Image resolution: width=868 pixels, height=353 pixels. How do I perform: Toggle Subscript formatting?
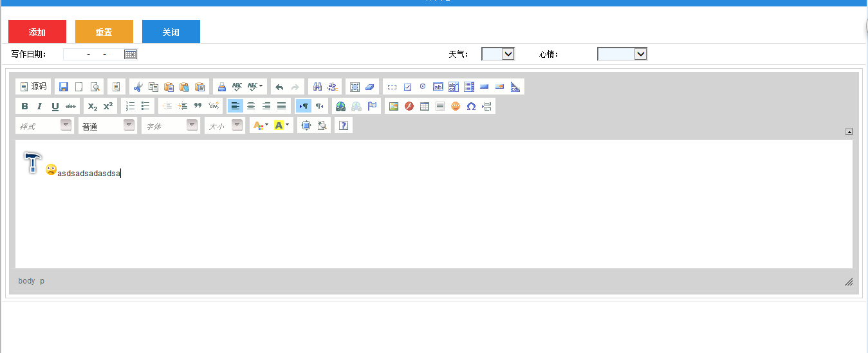click(93, 106)
